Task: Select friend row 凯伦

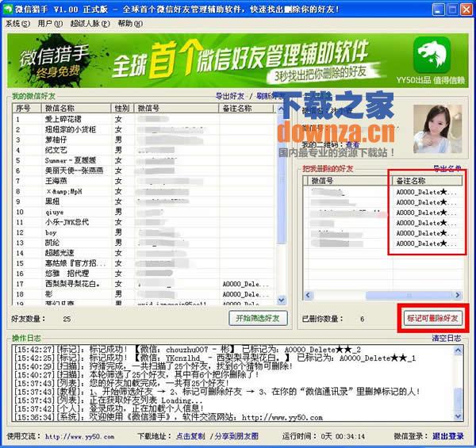Action: pyautogui.click(x=144, y=243)
